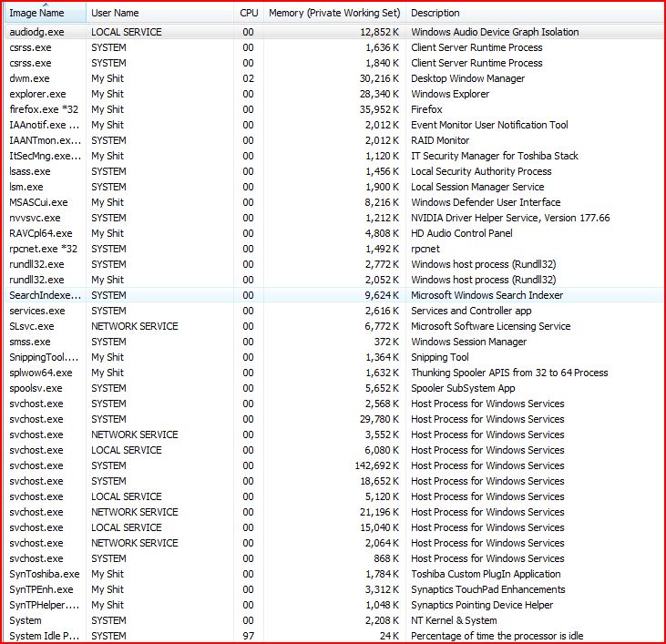Click the HD Audio Control Panel description
Screen dimensions: 666x644
(462, 233)
